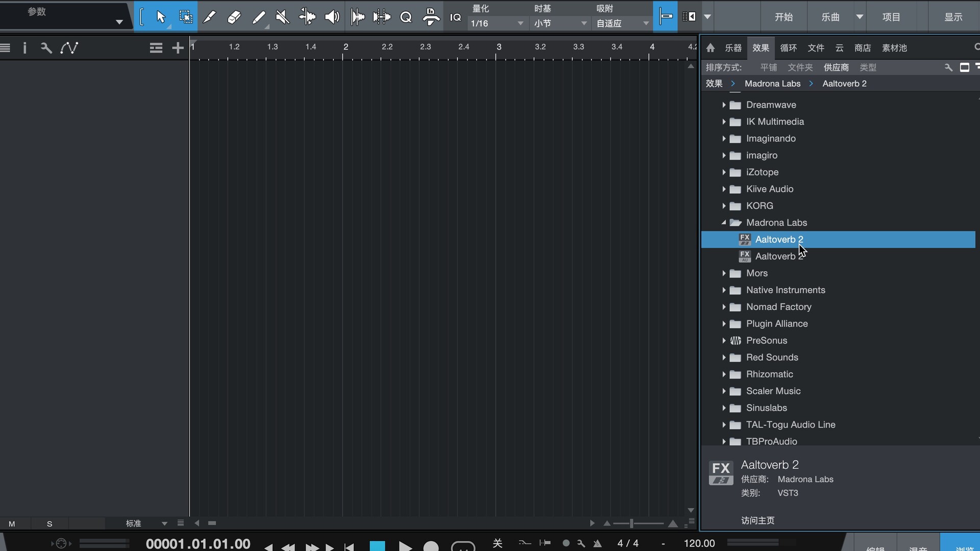Switch to the 循环 loops tab
Screen dimensions: 980x551
pyautogui.click(x=788, y=48)
